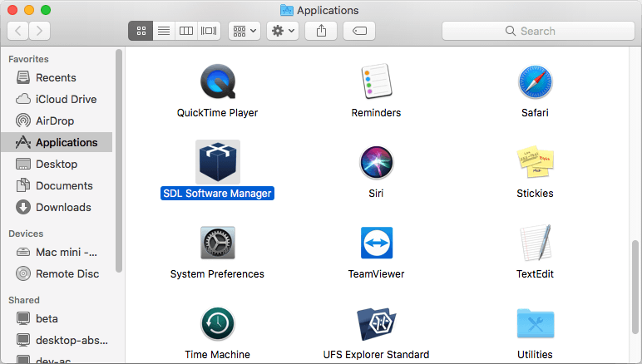Click the Share toolbar button
The width and height of the screenshot is (642, 364).
tap(321, 31)
